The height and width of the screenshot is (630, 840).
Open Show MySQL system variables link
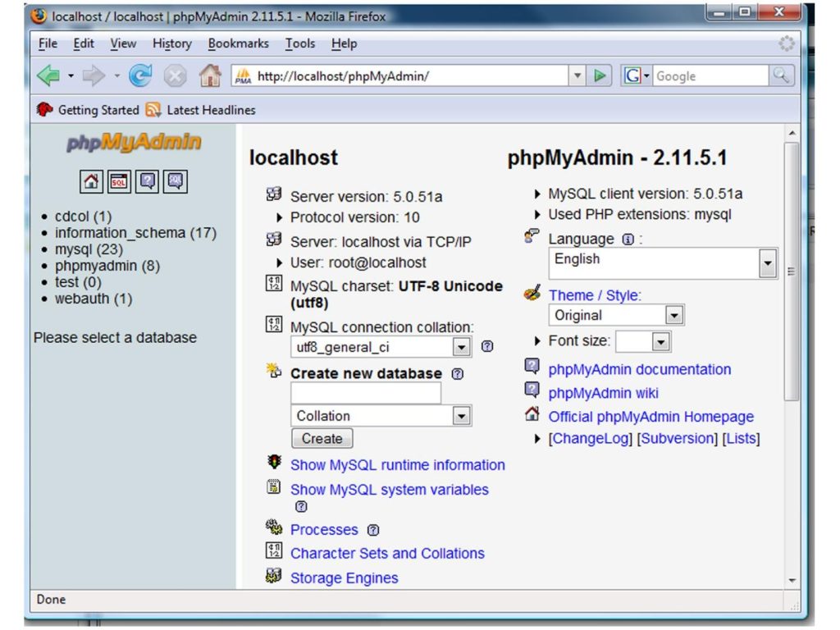tap(390, 490)
